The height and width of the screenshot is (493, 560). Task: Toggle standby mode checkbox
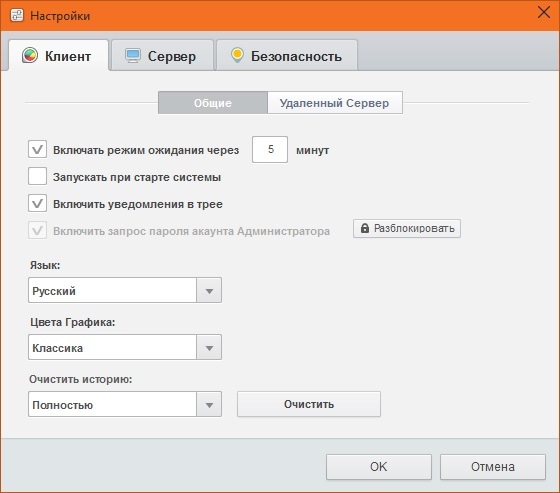coord(38,149)
